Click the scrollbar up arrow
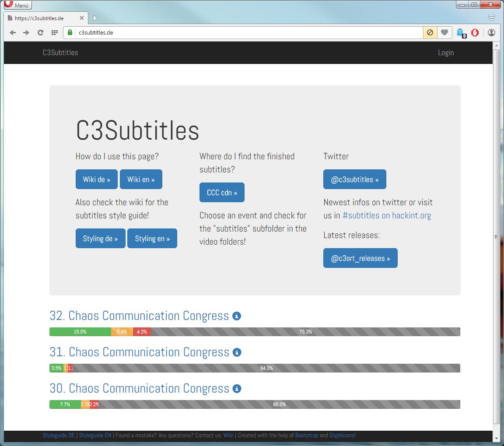Screen dimensions: 504x446 pyautogui.click(x=496, y=46)
